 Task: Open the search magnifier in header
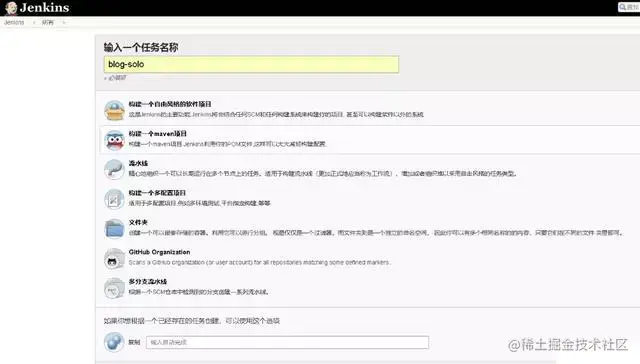click(x=623, y=7)
